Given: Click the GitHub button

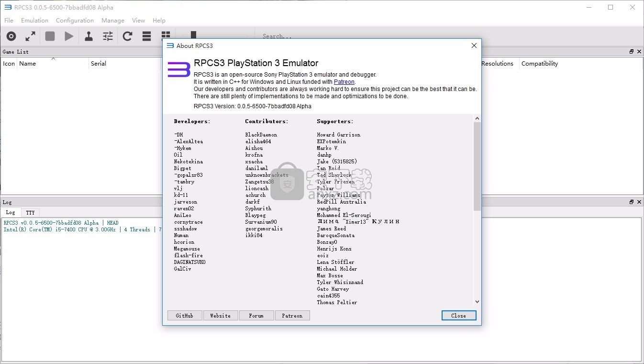Looking at the screenshot, I should pyautogui.click(x=184, y=316).
